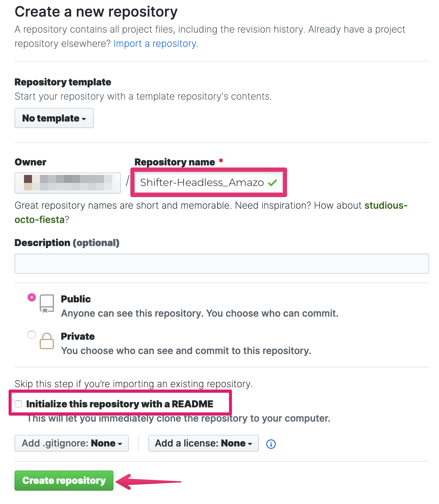Image resolution: width=439 pixels, height=504 pixels.
Task: Click into the Description text field
Action: 222,264
